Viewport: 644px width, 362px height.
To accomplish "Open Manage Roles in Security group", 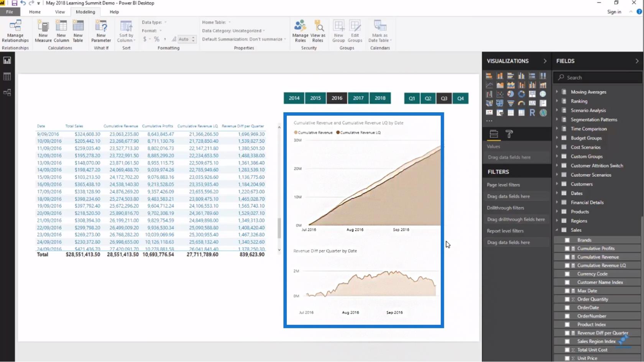I will click(x=300, y=31).
